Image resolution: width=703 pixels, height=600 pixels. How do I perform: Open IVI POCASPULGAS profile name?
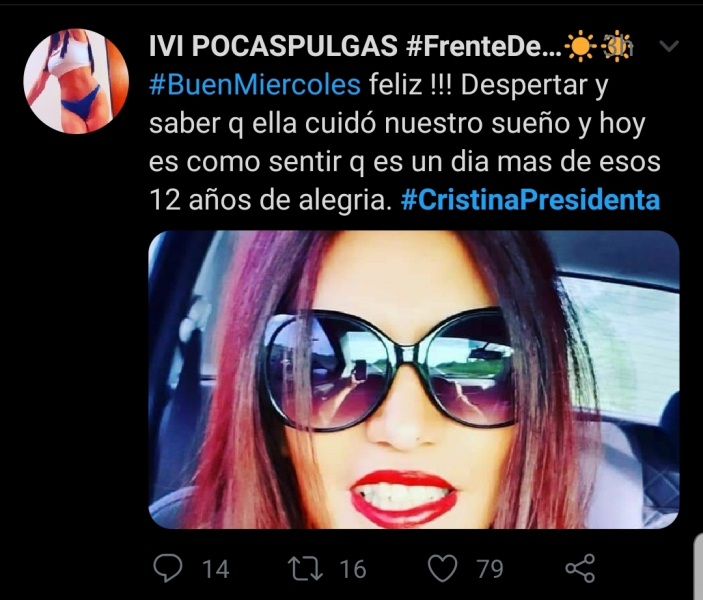(273, 46)
